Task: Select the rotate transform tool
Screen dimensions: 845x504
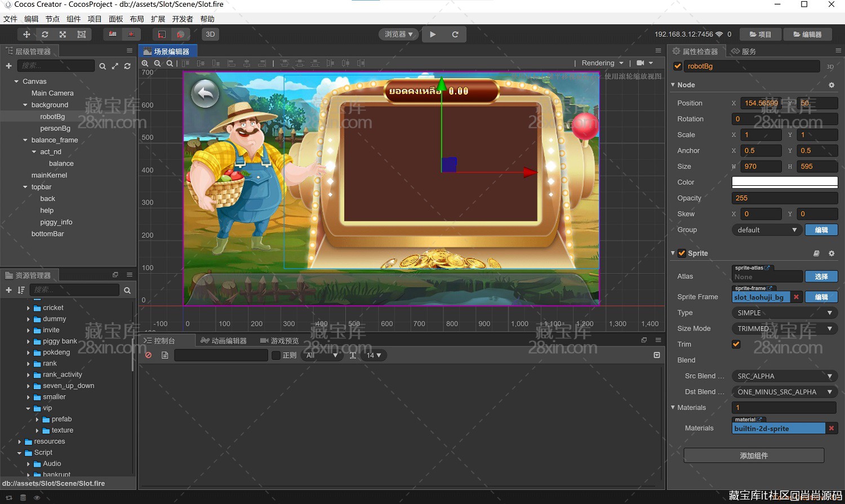Action: click(x=45, y=34)
